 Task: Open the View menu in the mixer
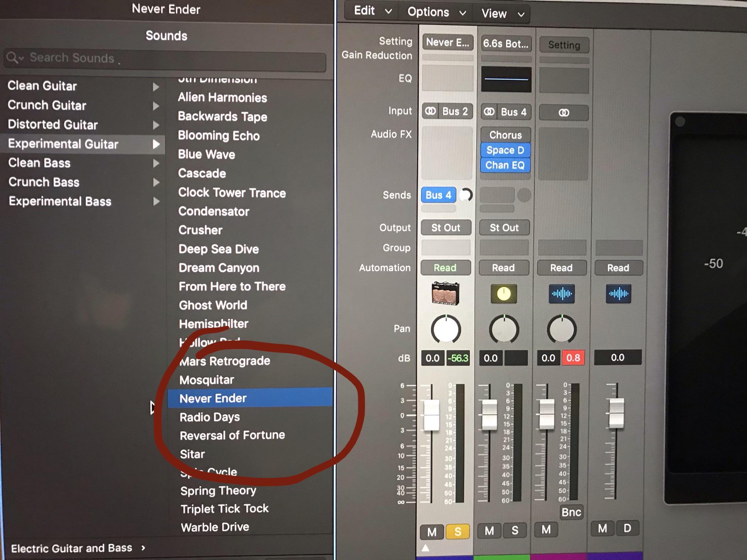click(x=502, y=14)
